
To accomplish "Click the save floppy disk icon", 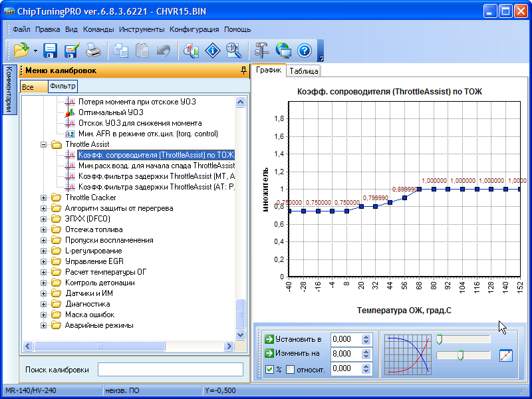I will point(51,51).
